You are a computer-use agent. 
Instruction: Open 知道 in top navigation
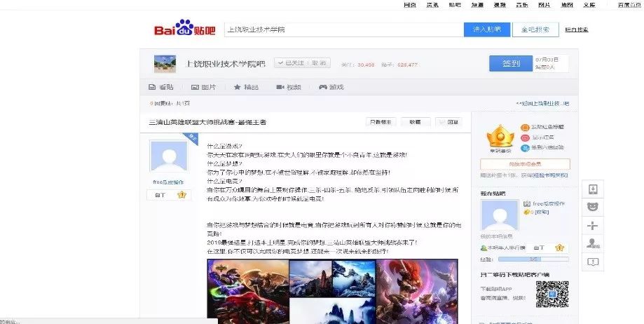pyautogui.click(x=477, y=5)
